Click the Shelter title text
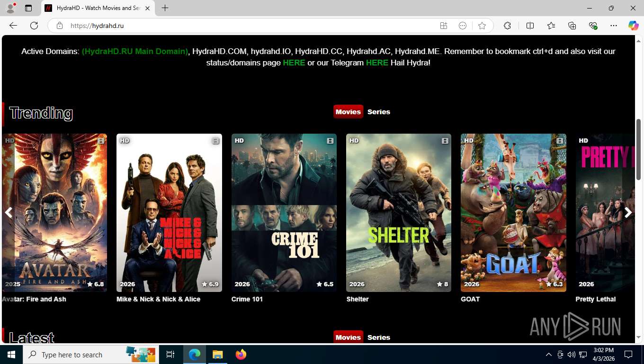Screen dimensions: 644x364 click(358, 299)
